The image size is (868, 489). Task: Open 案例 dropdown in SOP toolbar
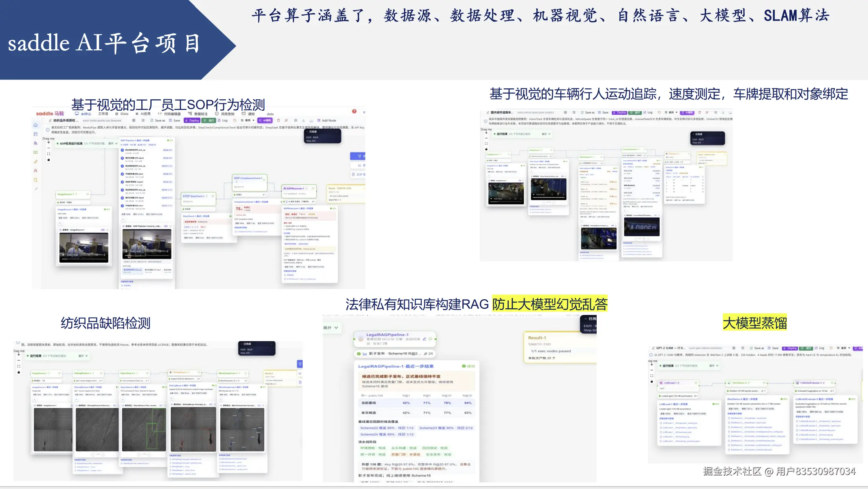[248, 120]
